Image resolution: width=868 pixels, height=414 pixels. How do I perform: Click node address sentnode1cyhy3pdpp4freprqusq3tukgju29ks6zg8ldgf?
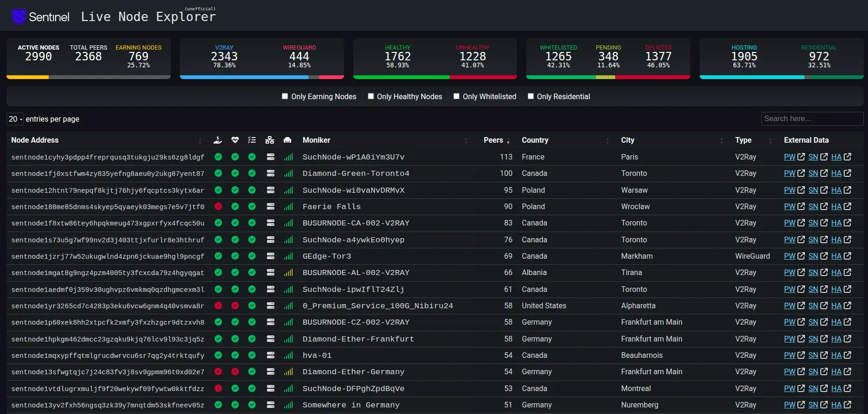point(108,157)
